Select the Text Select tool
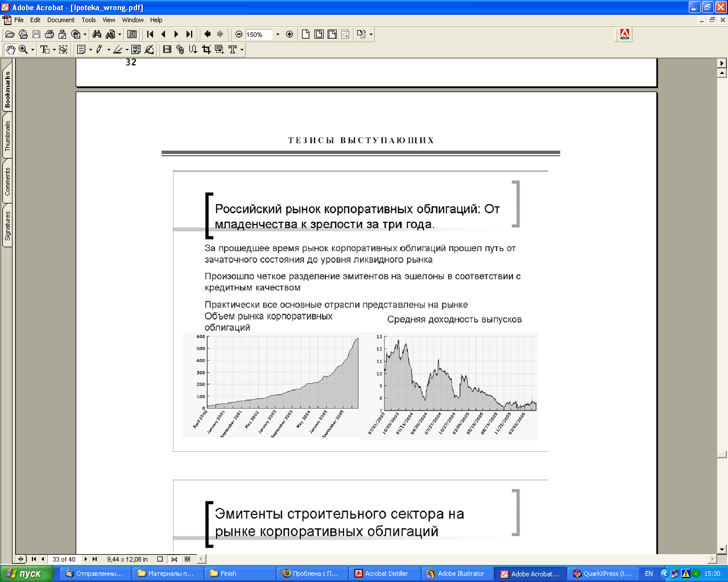Screen dimensions: 728x582 tap(45, 49)
